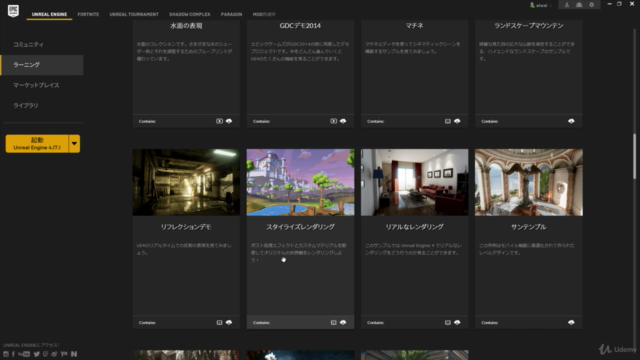
Task: Click the cloud download icon on サンテンプル card
Action: click(571, 322)
